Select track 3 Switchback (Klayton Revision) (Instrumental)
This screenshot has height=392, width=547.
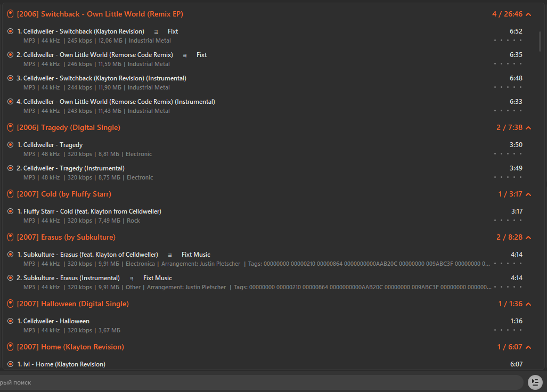tap(101, 78)
